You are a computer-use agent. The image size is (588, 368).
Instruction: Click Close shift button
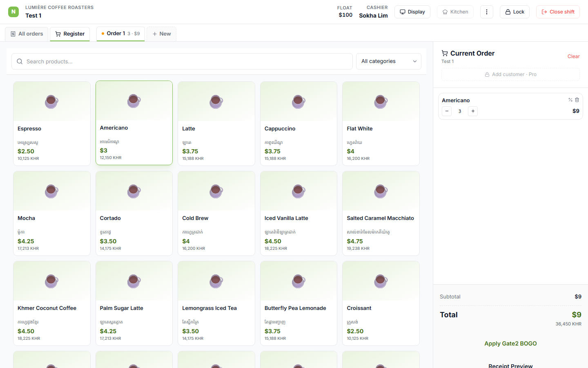[558, 12]
